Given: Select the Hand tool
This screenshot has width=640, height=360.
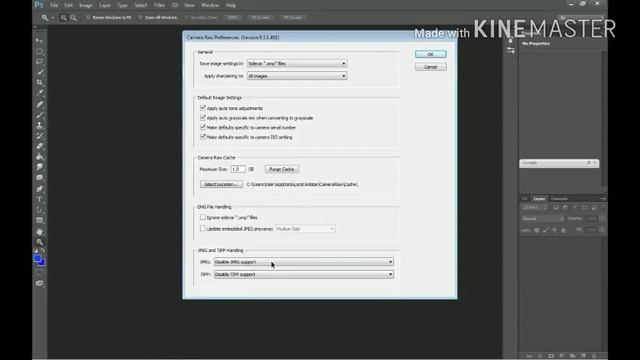Looking at the screenshot, I should coord(39,231).
